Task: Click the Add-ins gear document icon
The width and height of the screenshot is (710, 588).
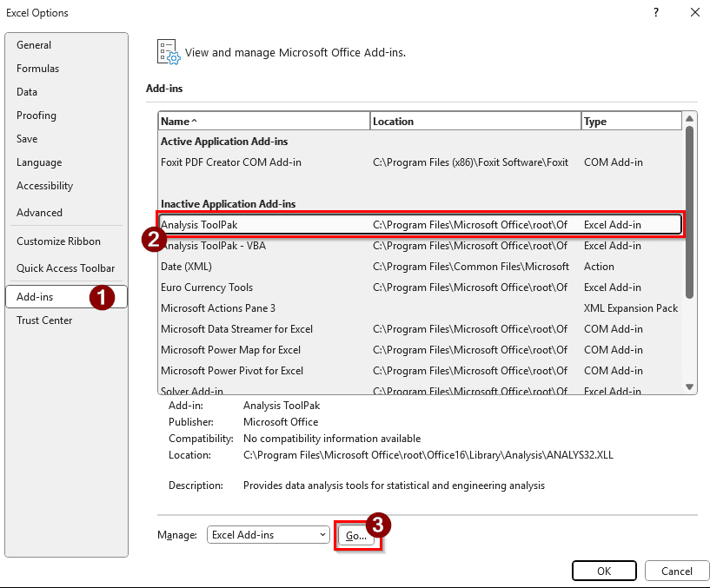Action: 168,52
